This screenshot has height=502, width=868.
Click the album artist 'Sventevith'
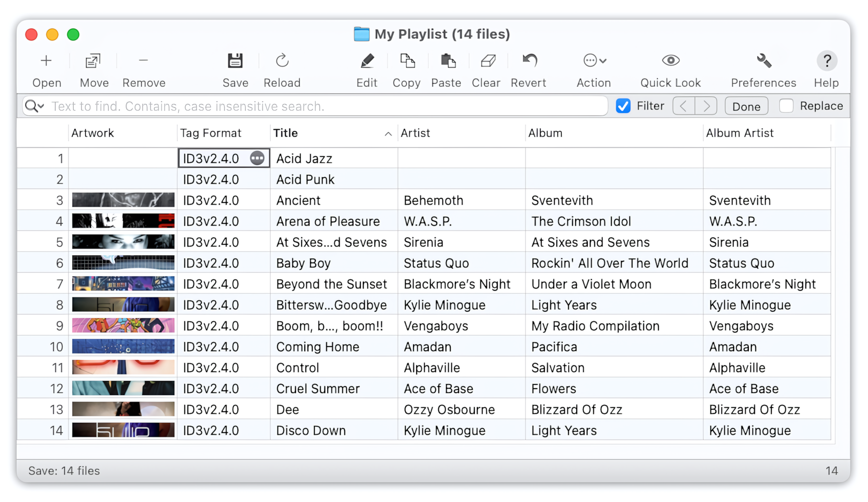[x=739, y=200]
